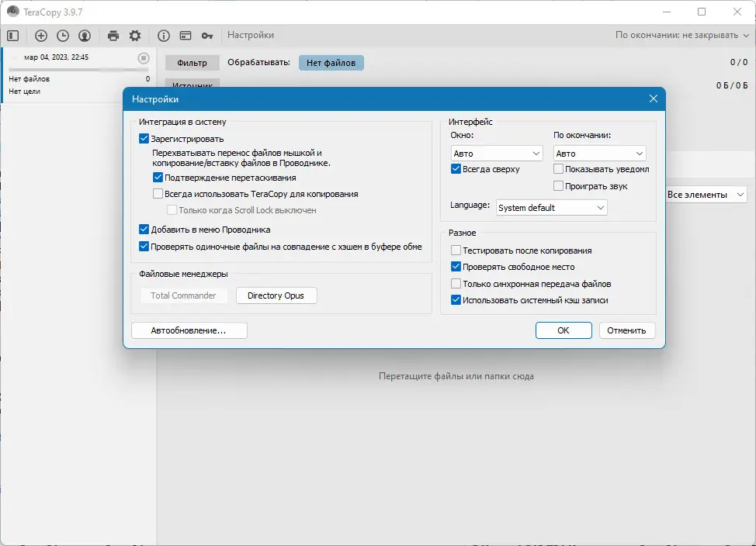Enable Всегда использовать TeraCopy для копирования
Screen dimensions: 756x546
158,194
